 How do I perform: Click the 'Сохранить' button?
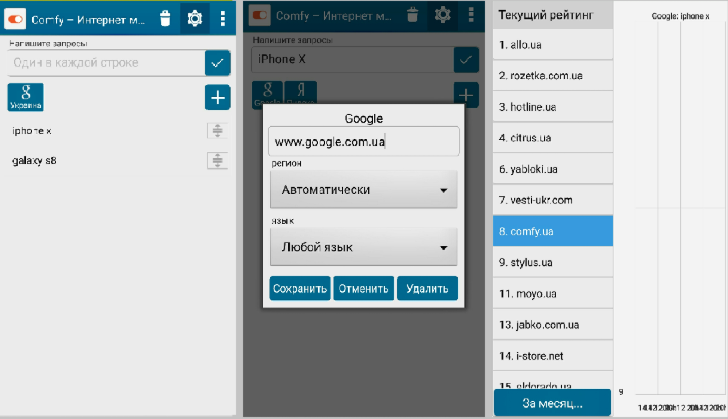(x=299, y=289)
